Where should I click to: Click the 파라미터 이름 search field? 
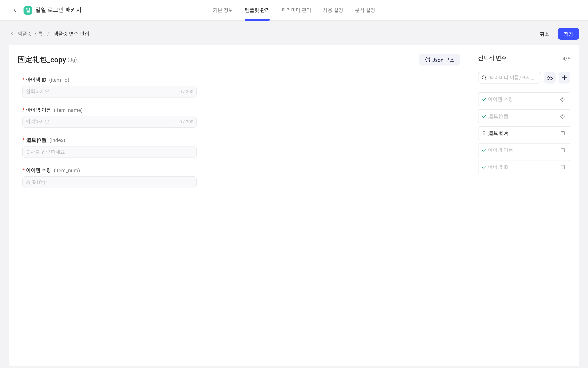(510, 78)
